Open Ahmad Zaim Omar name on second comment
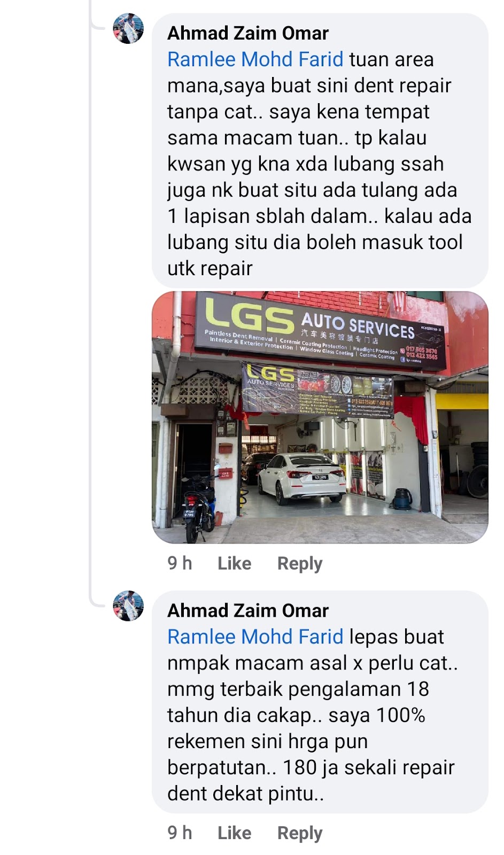Image resolution: width=504 pixels, height=855 pixels. point(248,610)
